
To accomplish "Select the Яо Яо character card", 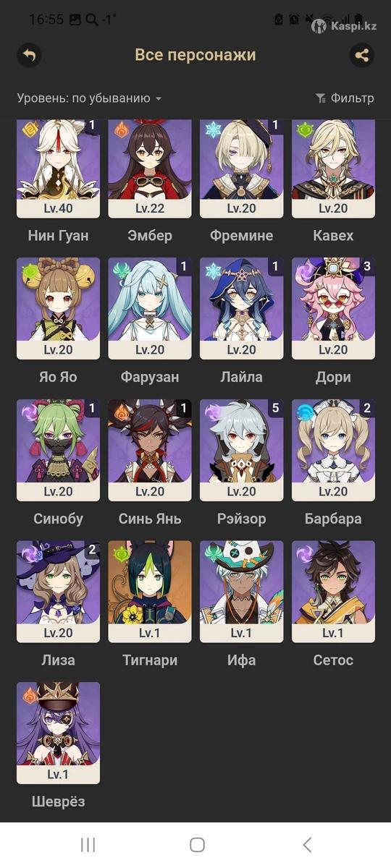I will pos(58,308).
